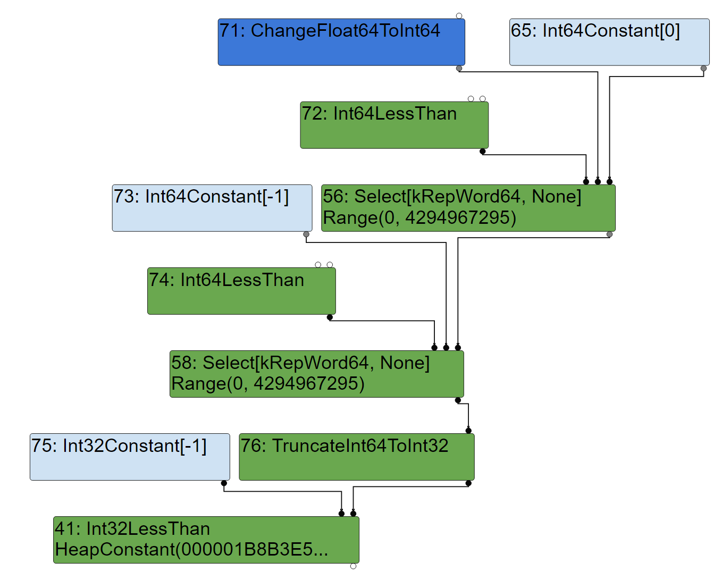Viewport: 722px width, 588px height.
Task: Click left input port above node 72
Action: (471, 99)
